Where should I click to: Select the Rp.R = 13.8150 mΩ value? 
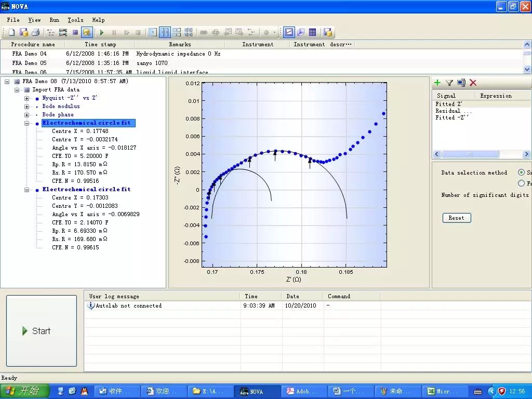[x=79, y=164]
